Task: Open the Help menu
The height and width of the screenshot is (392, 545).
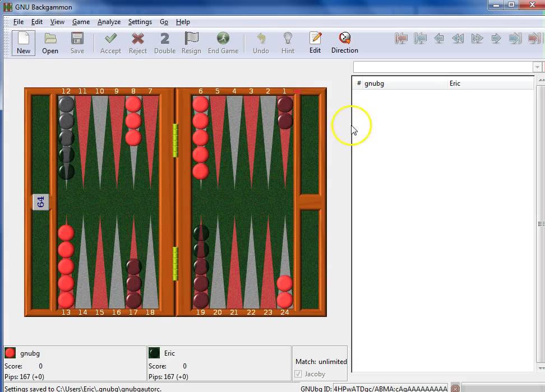Action: coord(183,22)
